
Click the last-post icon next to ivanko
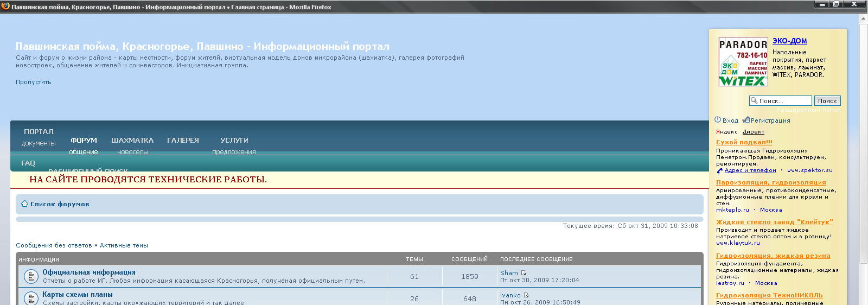point(526,295)
